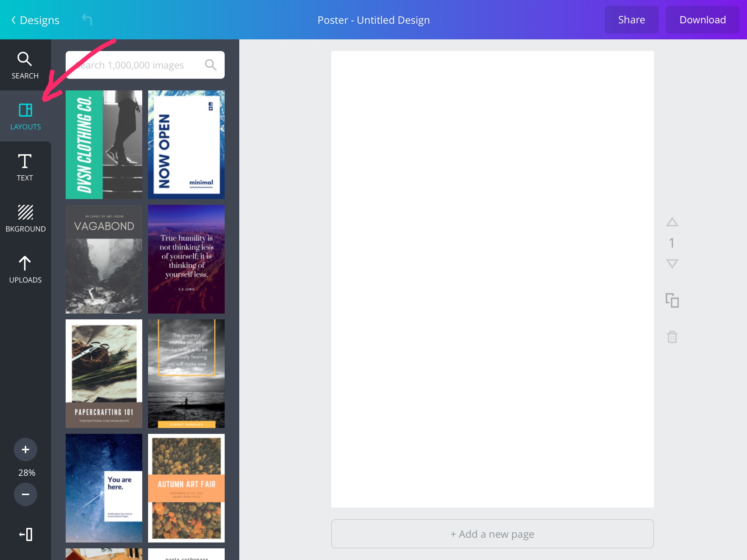
Task: Zoom out with the minus button
Action: tap(26, 494)
